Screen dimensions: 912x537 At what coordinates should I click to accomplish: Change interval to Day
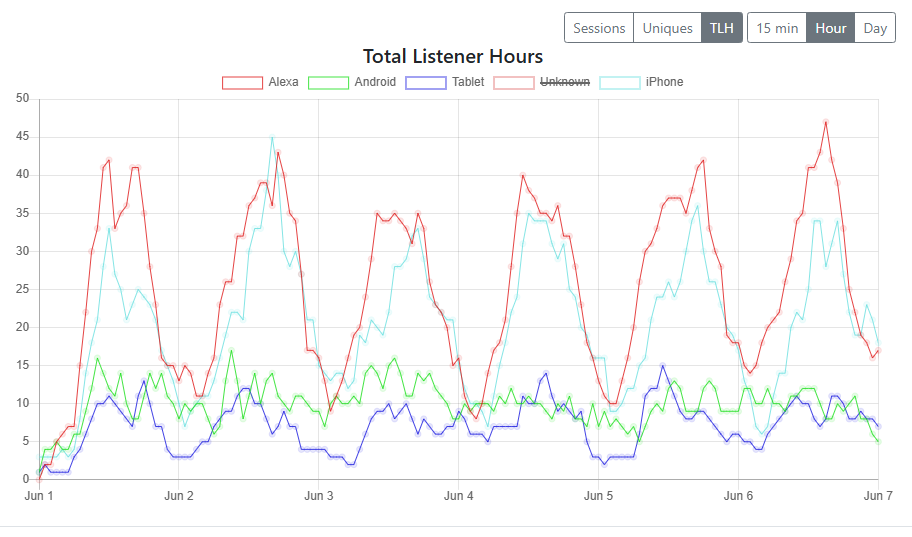pos(875,28)
